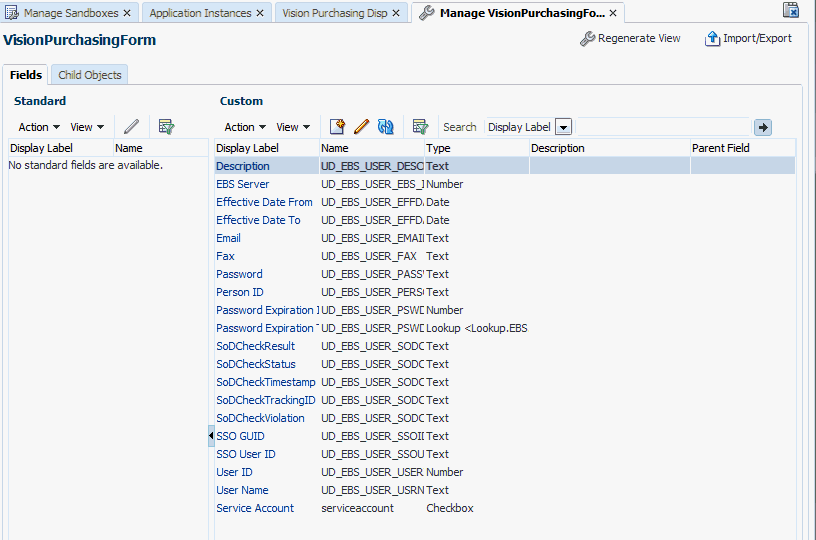
Task: Open the SoDCheckStatus field link
Action: (x=256, y=364)
